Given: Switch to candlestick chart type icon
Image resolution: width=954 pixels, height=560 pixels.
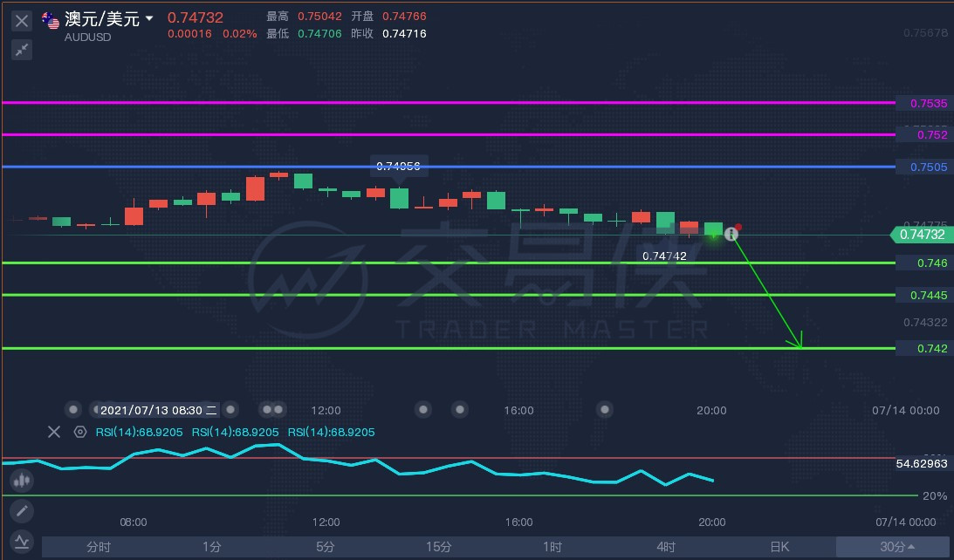Looking at the screenshot, I should point(22,481).
